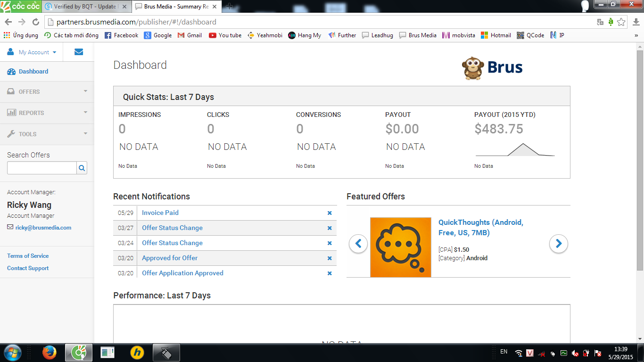This screenshot has width=644, height=362.
Task: Show the next featured offer
Action: click(559, 244)
